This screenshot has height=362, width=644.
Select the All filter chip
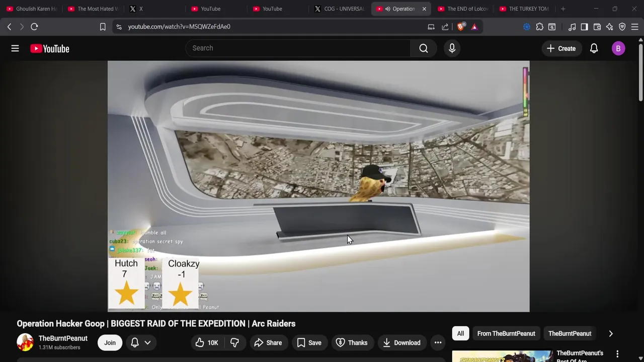click(460, 333)
